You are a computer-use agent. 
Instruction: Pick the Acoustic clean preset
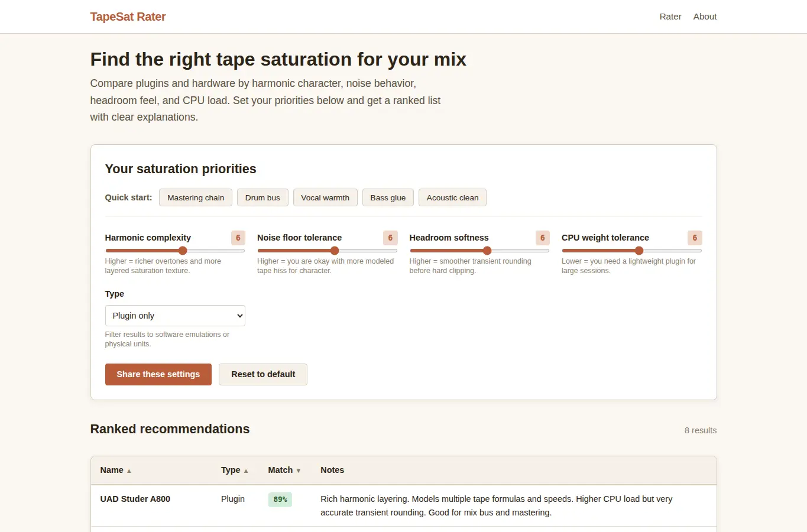pos(452,197)
